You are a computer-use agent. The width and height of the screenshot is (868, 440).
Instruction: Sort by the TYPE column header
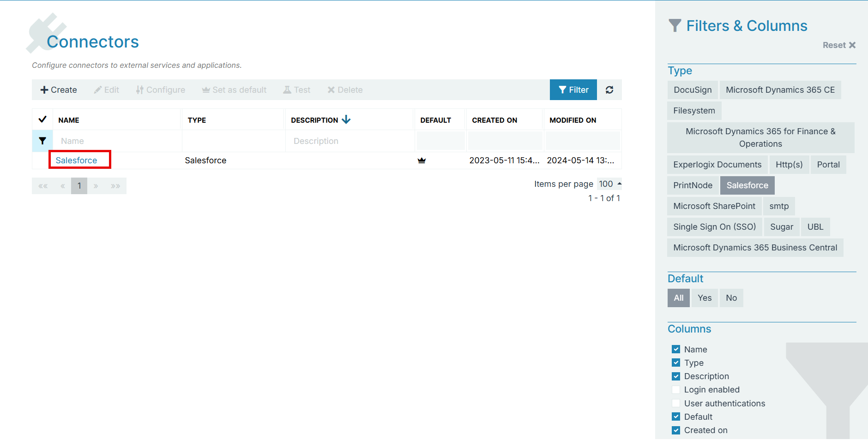(197, 120)
